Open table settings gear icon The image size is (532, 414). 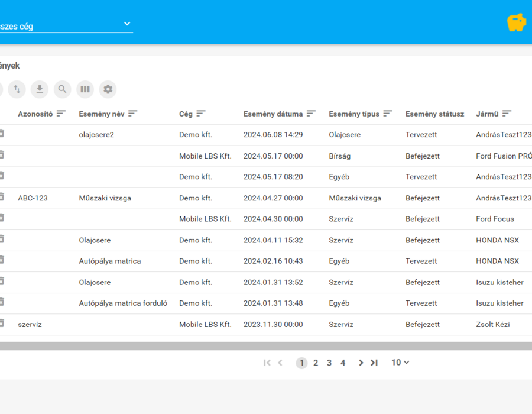[x=108, y=89]
